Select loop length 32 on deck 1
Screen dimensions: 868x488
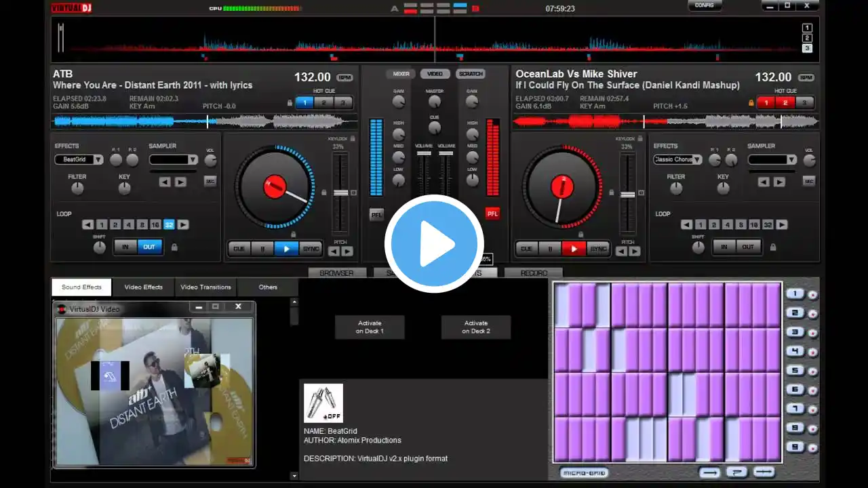pyautogui.click(x=169, y=225)
